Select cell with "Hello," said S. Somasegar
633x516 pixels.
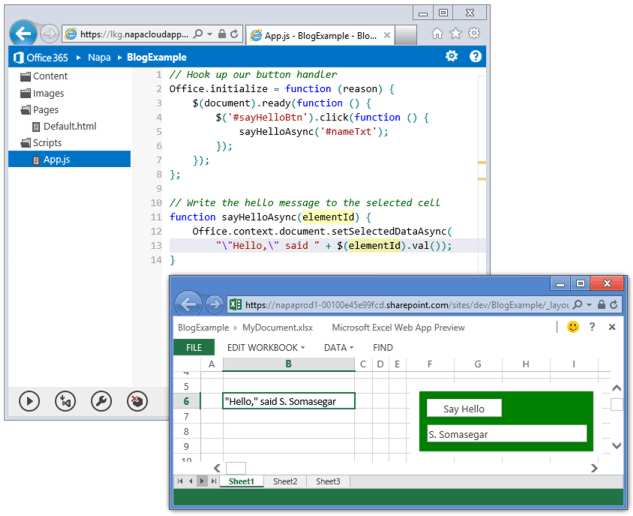point(289,401)
